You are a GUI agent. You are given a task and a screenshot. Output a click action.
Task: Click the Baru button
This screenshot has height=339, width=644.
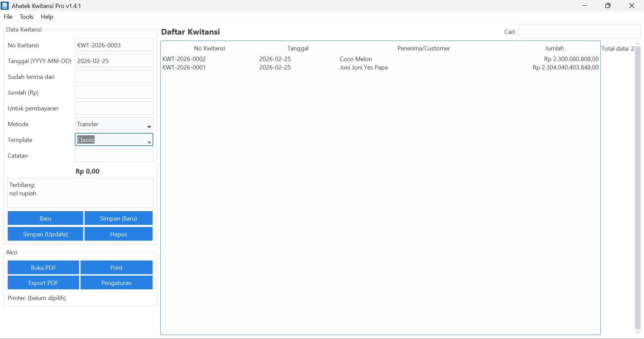tap(45, 218)
